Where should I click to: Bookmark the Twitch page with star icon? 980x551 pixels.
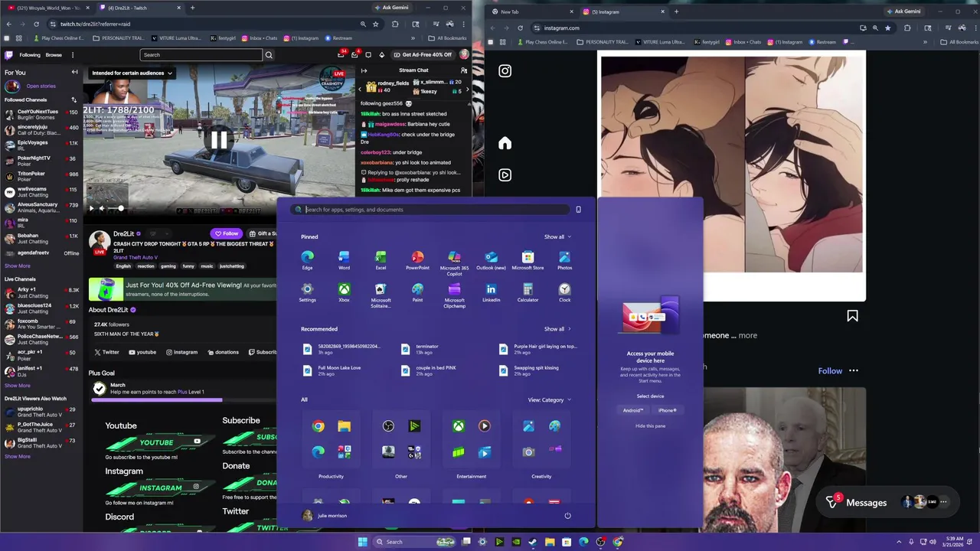(x=375, y=24)
